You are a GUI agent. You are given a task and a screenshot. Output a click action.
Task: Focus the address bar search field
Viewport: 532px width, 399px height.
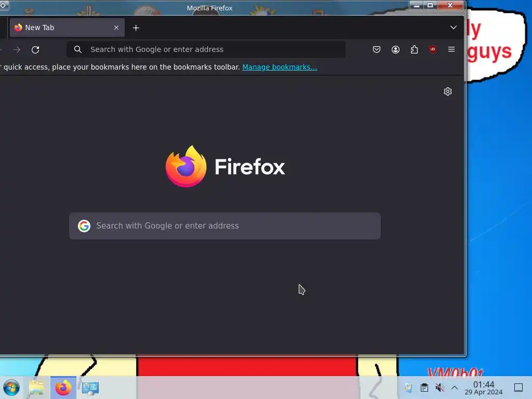[x=206, y=49]
